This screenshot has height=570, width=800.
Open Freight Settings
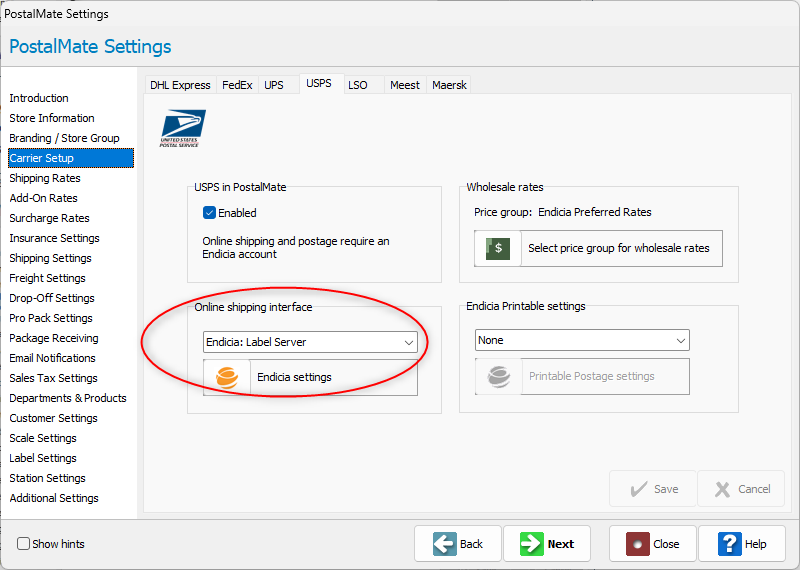(x=47, y=278)
